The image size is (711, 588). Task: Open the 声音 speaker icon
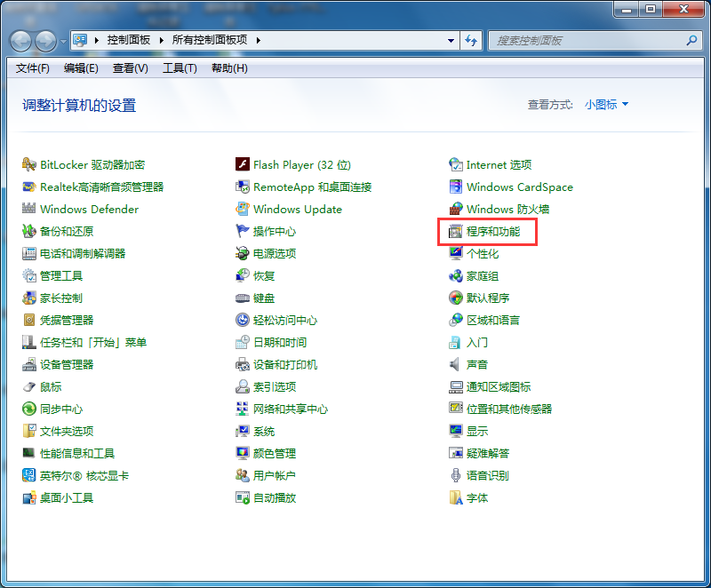(x=456, y=365)
